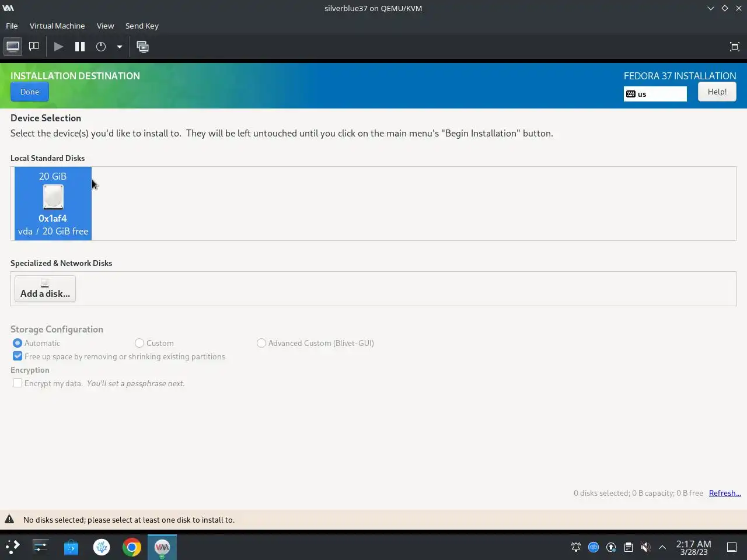Screen dimensions: 747x560
Task: Launch the software store from the taskbar
Action: [x=71, y=547]
